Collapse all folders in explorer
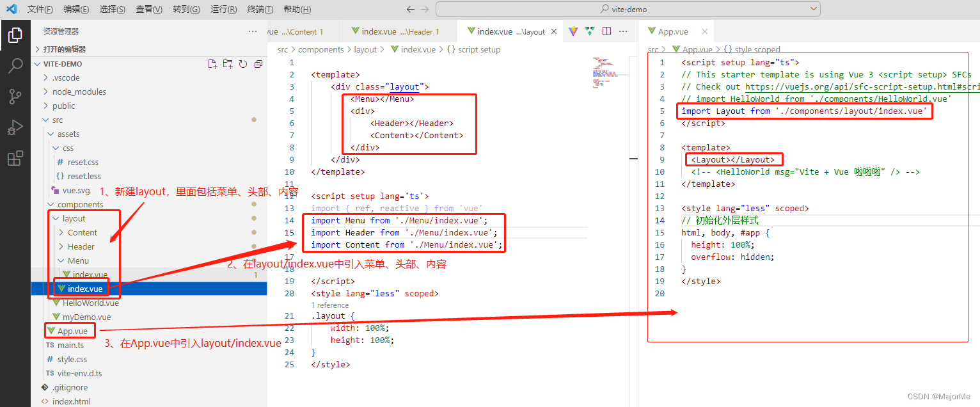This screenshot has width=980, height=407. click(258, 64)
